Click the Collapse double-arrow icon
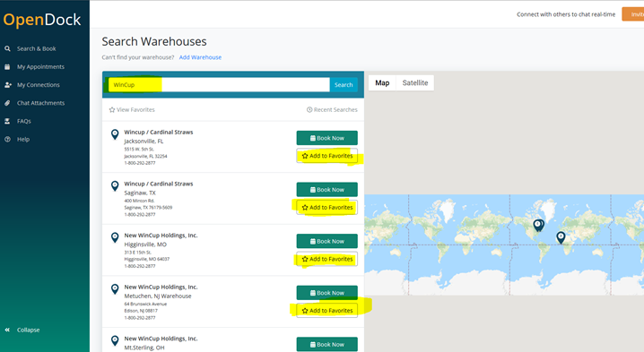 7,330
